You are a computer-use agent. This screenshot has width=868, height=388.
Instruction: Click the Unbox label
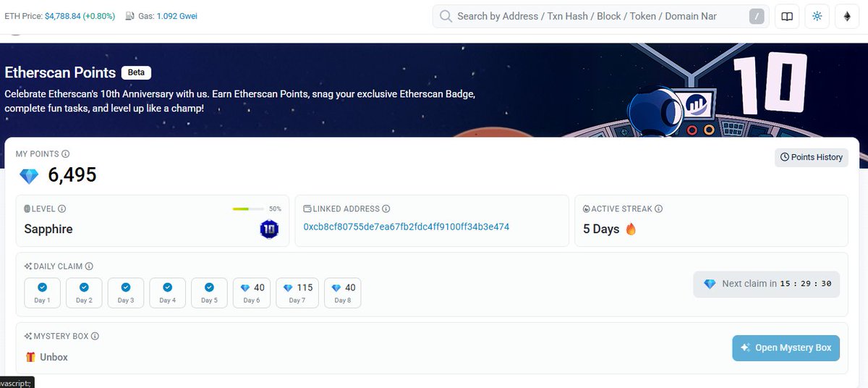54,357
